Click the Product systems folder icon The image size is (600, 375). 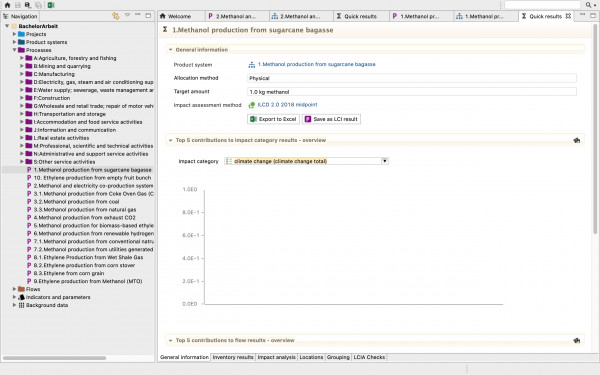[x=21, y=42]
